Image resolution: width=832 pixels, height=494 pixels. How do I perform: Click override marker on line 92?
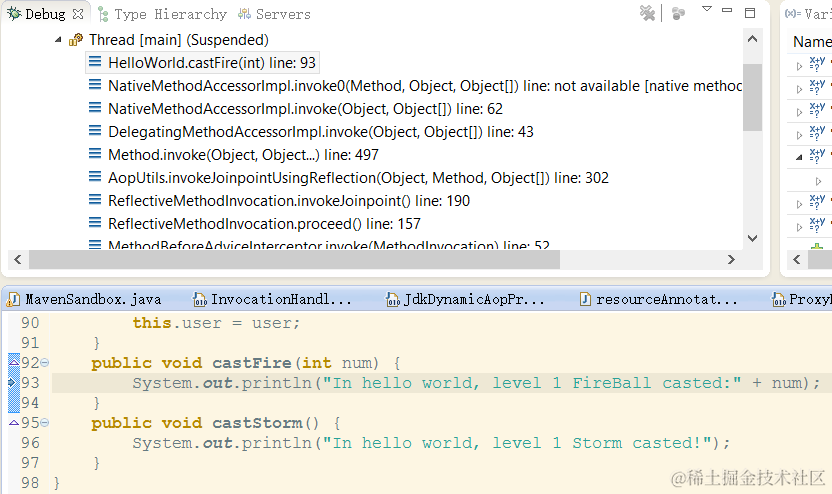[14, 362]
